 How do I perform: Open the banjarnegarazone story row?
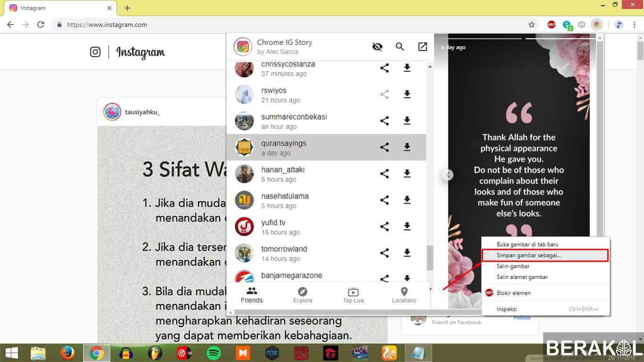click(326, 275)
